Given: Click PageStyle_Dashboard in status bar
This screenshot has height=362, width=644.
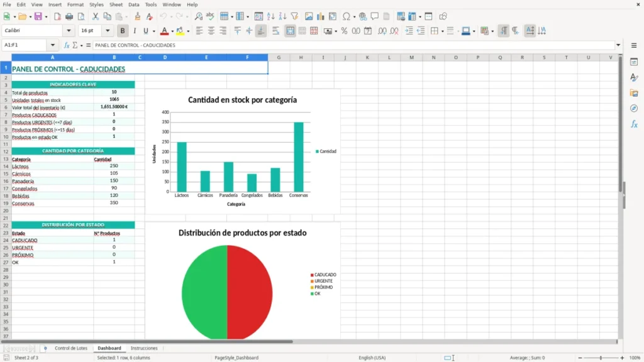Looking at the screenshot, I should click(236, 358).
